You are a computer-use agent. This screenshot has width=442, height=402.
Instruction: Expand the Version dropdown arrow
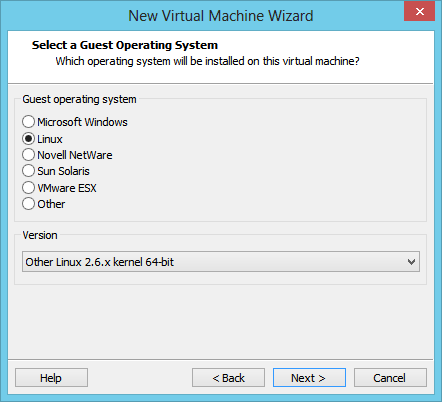coord(411,262)
